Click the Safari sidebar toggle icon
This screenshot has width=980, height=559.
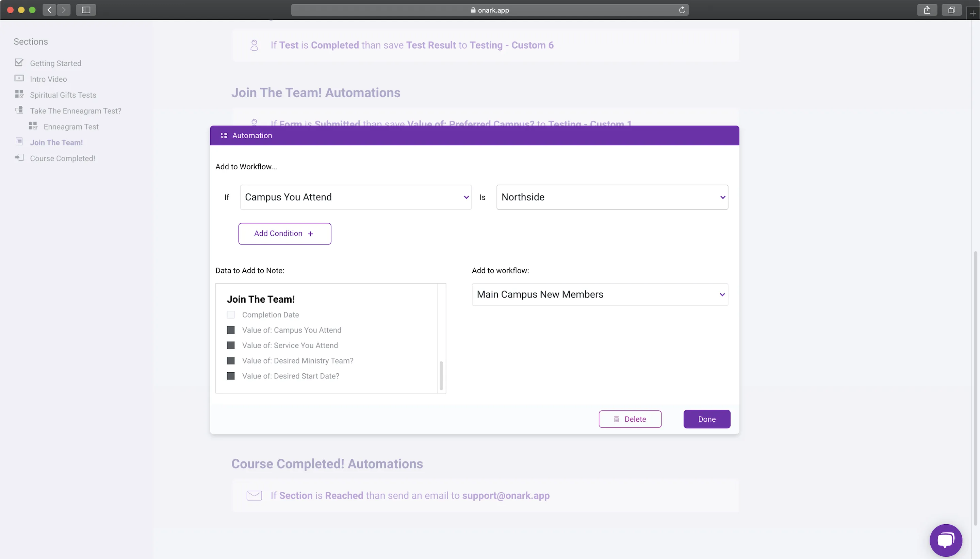click(x=86, y=10)
